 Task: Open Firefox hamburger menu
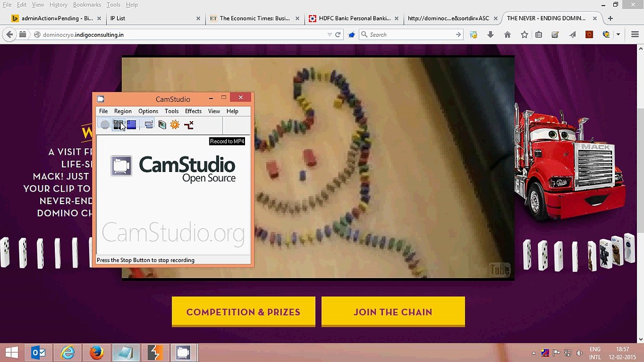coord(634,35)
